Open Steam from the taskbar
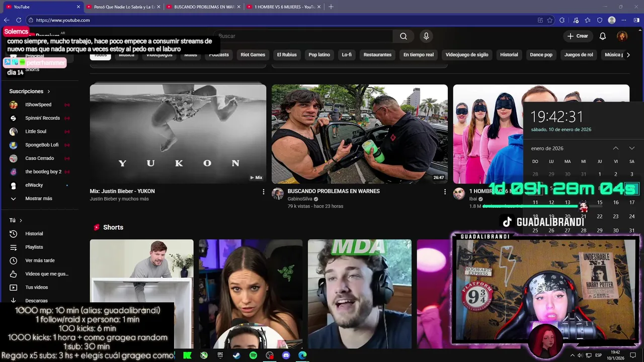This screenshot has width=644, height=362. click(x=236, y=355)
